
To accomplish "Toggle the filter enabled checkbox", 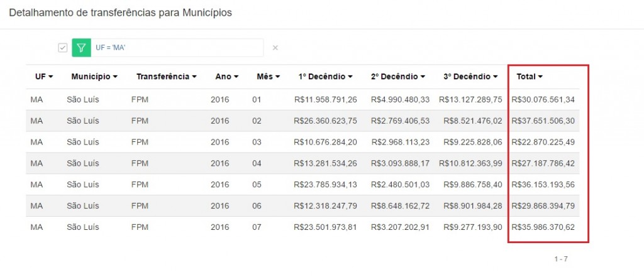I will [x=62, y=48].
